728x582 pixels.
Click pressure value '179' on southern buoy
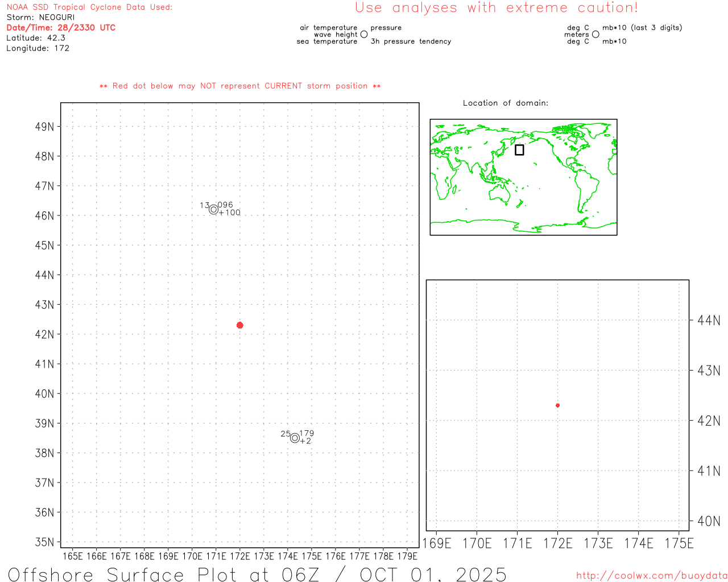pyautogui.click(x=307, y=433)
